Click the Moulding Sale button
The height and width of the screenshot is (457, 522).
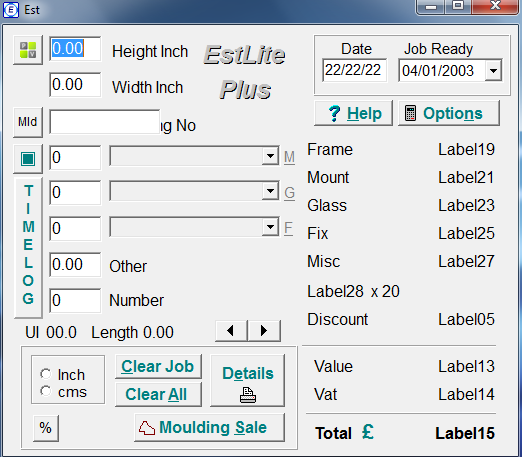[210, 428]
